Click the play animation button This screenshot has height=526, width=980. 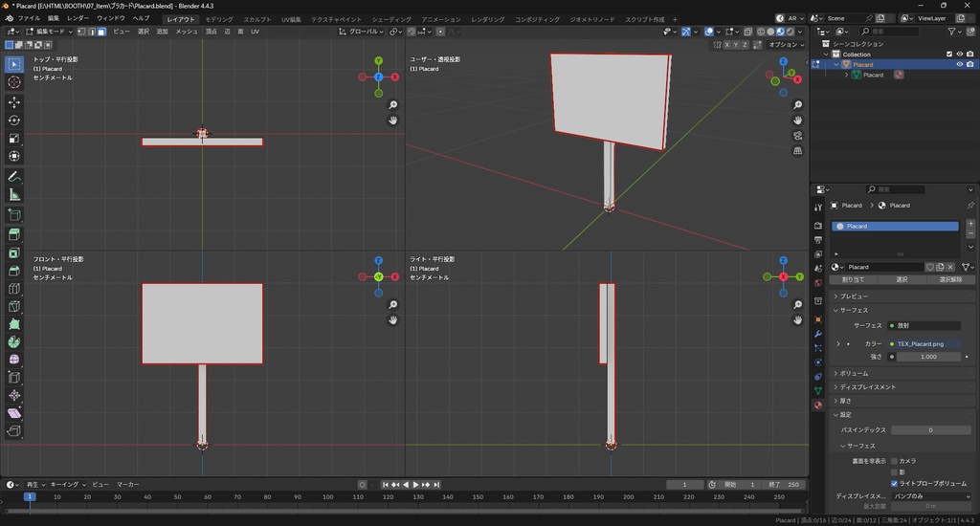(415, 485)
